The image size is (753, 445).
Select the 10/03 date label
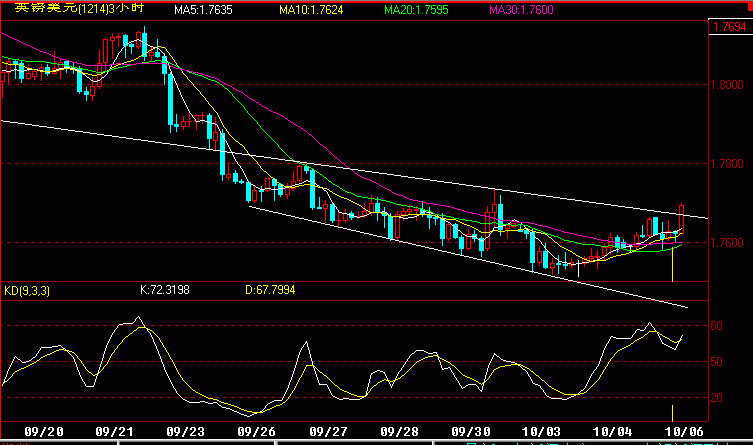[541, 432]
